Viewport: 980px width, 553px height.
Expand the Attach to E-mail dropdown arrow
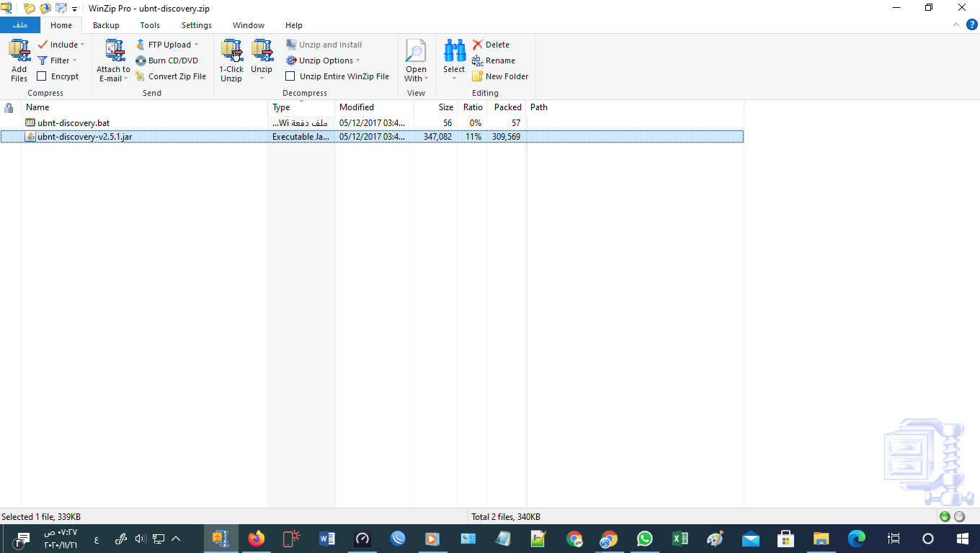pos(125,78)
